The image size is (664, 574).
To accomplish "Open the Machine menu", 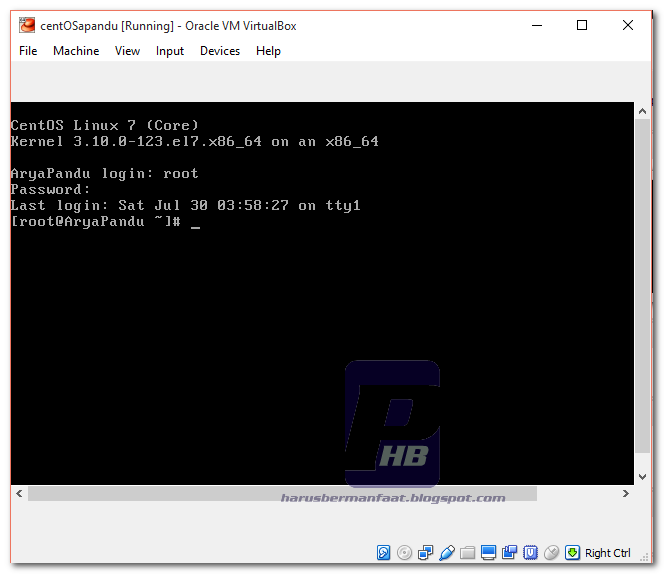I will pos(76,51).
